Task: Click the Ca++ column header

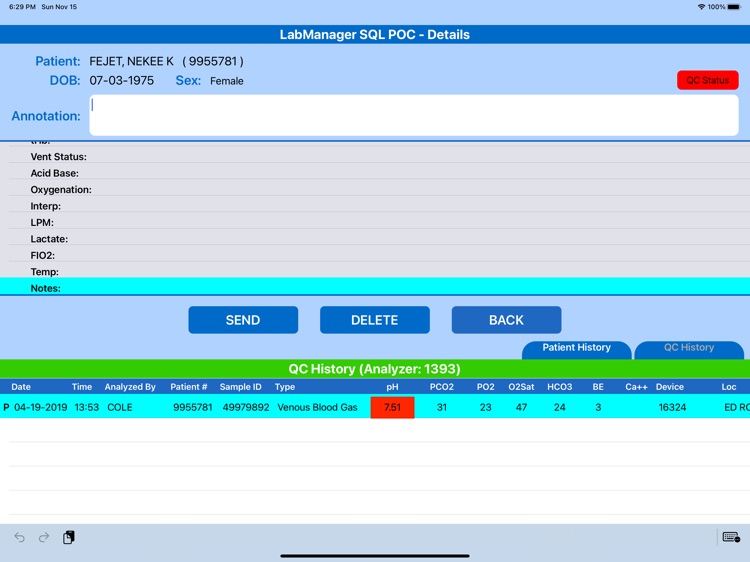Action: 636,387
